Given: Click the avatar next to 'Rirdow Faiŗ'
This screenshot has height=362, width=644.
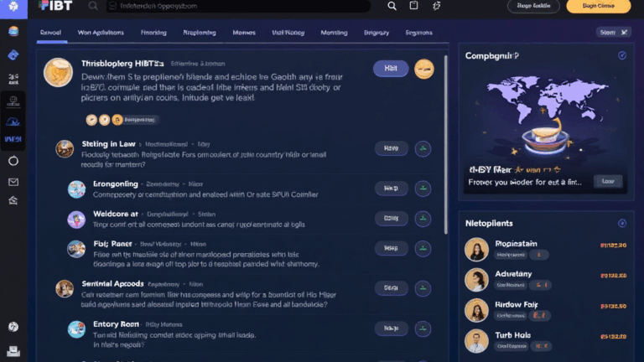Looking at the screenshot, I should pyautogui.click(x=476, y=310).
